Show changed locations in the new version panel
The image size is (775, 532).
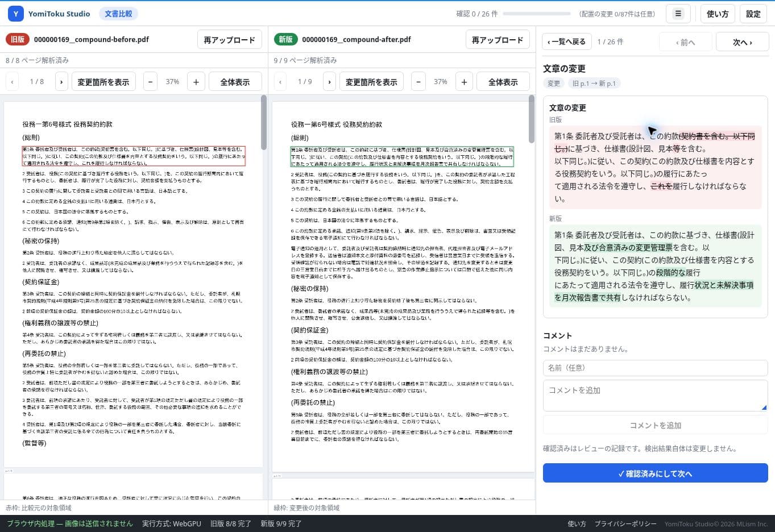coord(371,82)
